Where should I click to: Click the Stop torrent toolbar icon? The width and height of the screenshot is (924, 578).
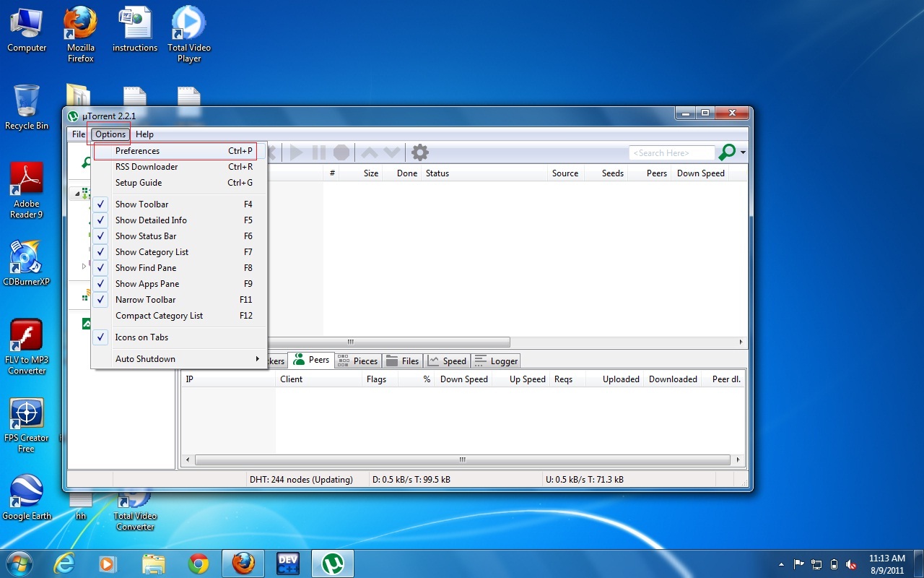341,152
